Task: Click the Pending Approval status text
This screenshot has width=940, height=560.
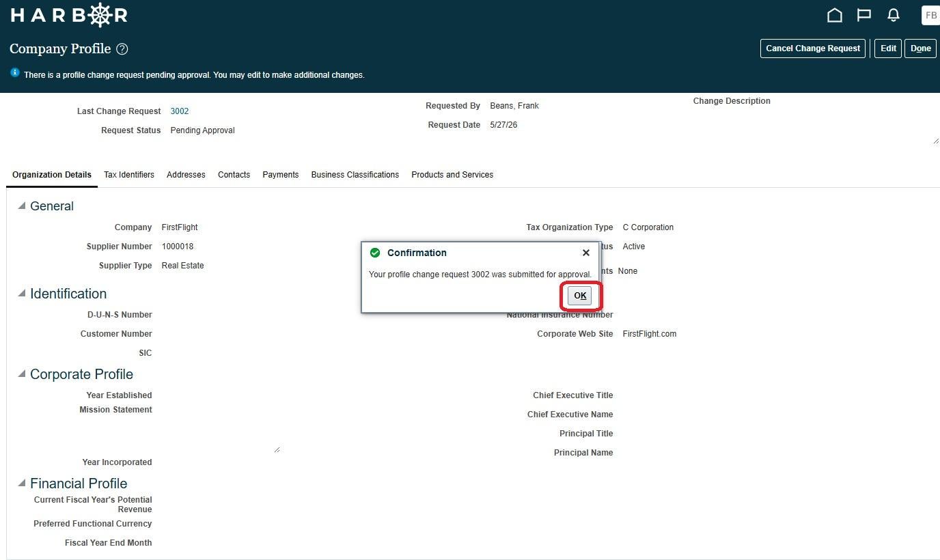Action: pos(203,130)
